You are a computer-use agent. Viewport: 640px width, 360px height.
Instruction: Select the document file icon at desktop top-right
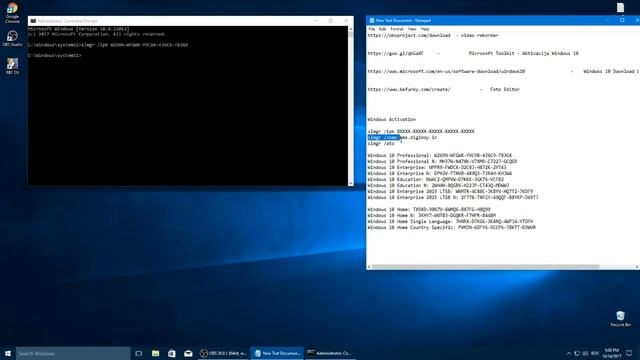tap(620, 7)
